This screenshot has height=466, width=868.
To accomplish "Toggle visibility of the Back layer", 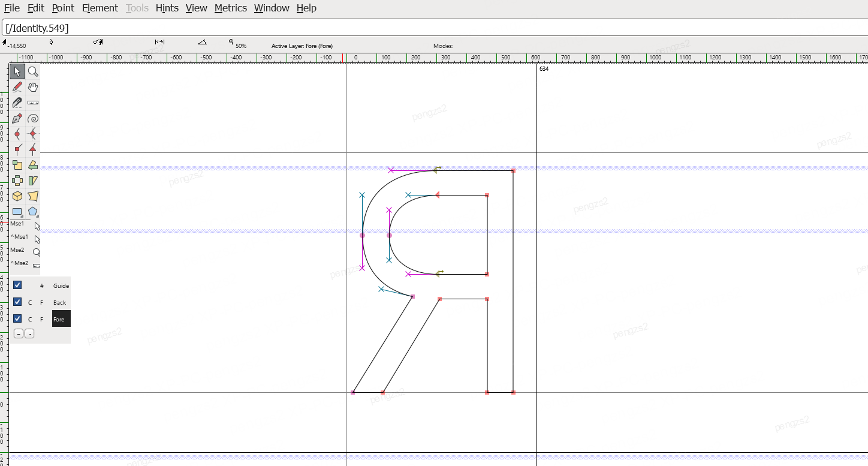I will click(17, 302).
